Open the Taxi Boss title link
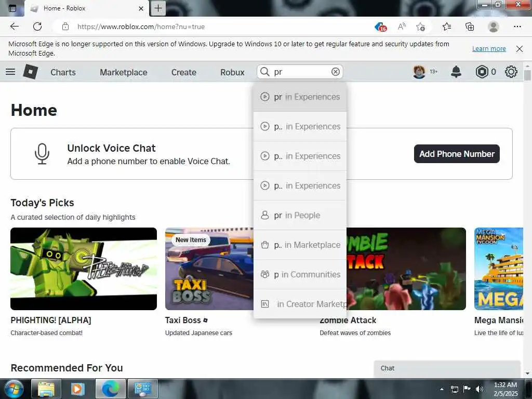 pyautogui.click(x=183, y=320)
